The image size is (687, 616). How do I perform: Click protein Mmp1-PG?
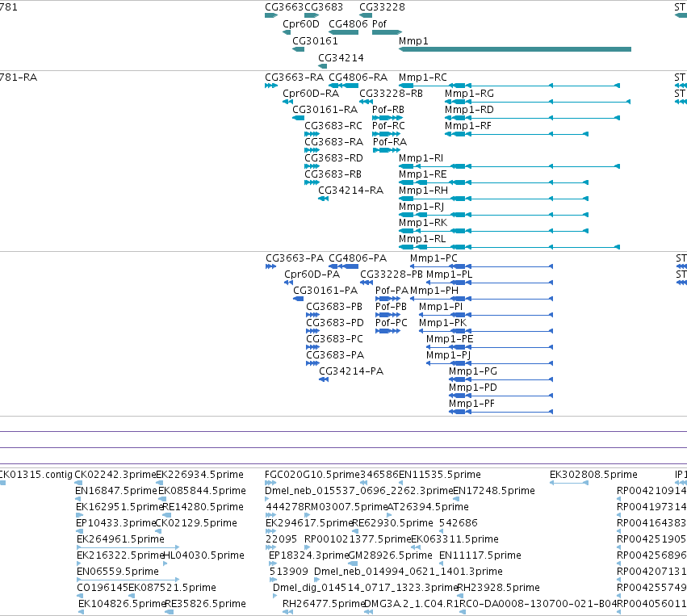(x=501, y=379)
